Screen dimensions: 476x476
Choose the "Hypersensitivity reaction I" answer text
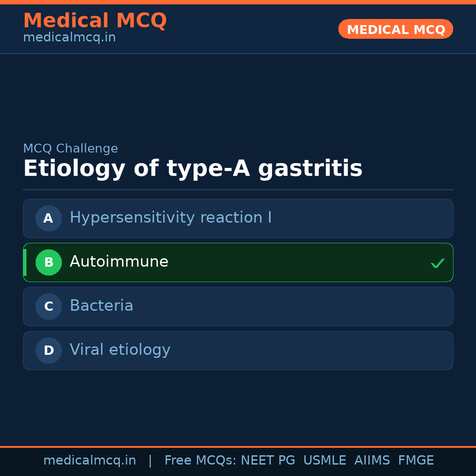coord(171,218)
